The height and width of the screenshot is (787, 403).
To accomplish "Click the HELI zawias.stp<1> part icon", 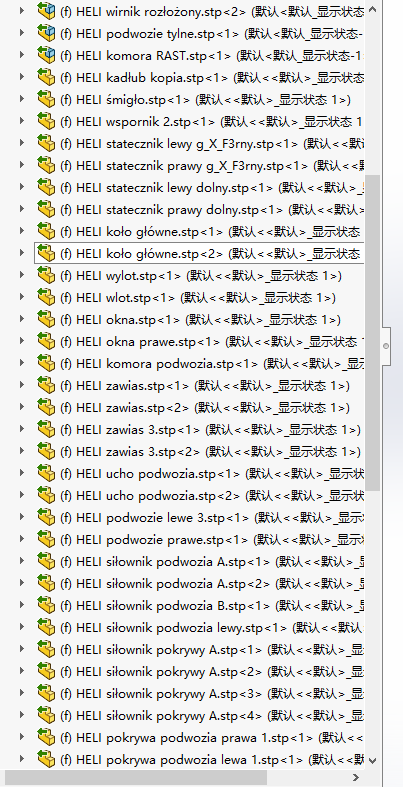I will point(46,385).
